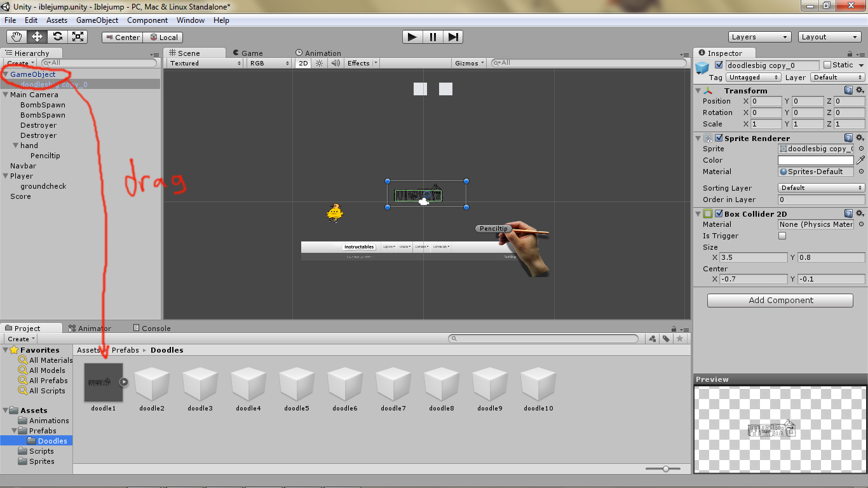Open the Tag dropdown showing Untagged
868x488 pixels.
[754, 77]
